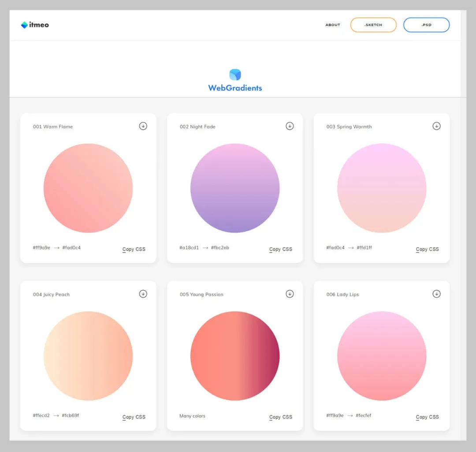This screenshot has height=452, width=476.
Task: Select the Lady Lips gradient circle
Action: (x=382, y=356)
